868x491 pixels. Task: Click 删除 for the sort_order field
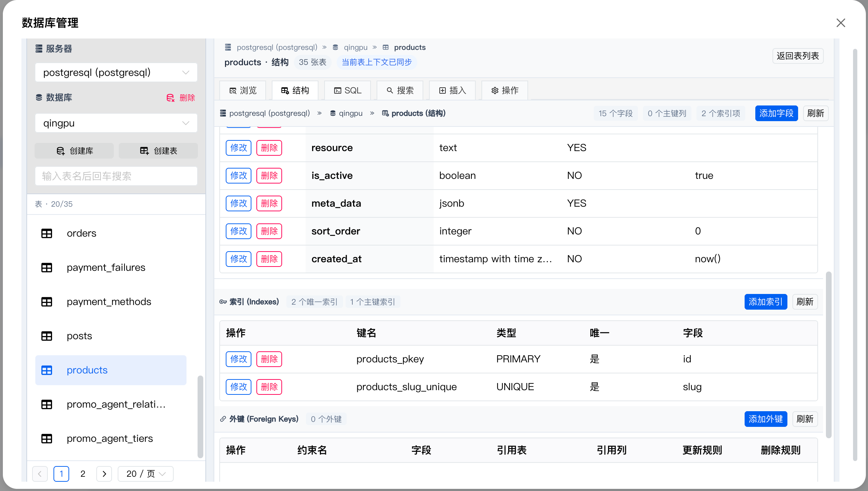[x=269, y=231]
